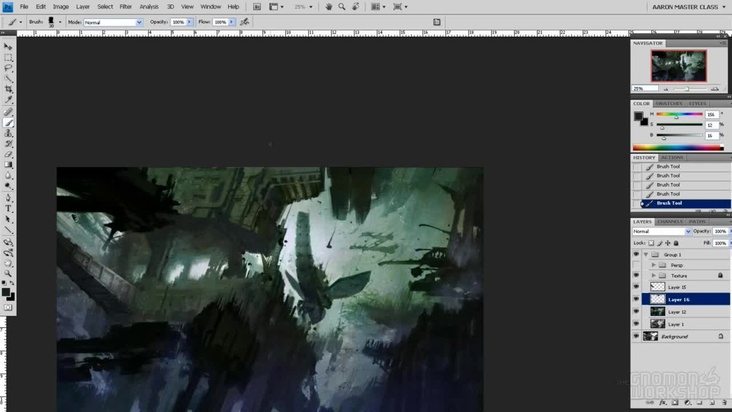This screenshot has height=412, width=732.
Task: Select the Line shape tool
Action: pyautogui.click(x=8, y=230)
